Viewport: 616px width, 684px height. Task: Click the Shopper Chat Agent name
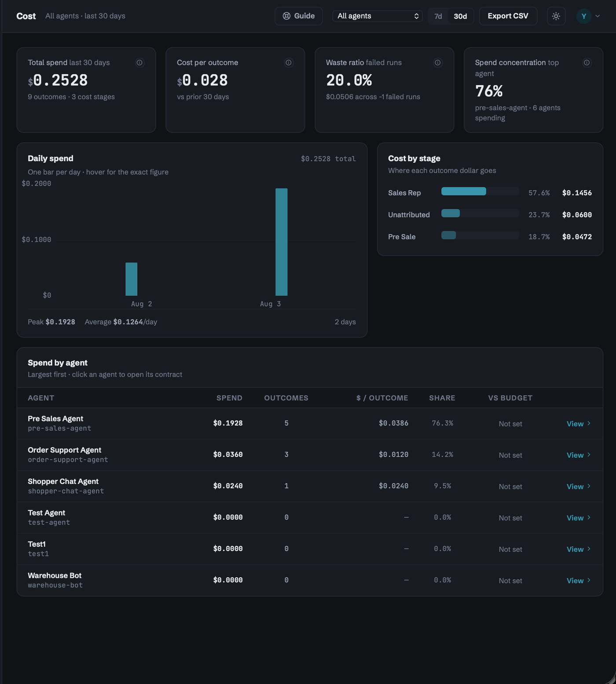63,481
